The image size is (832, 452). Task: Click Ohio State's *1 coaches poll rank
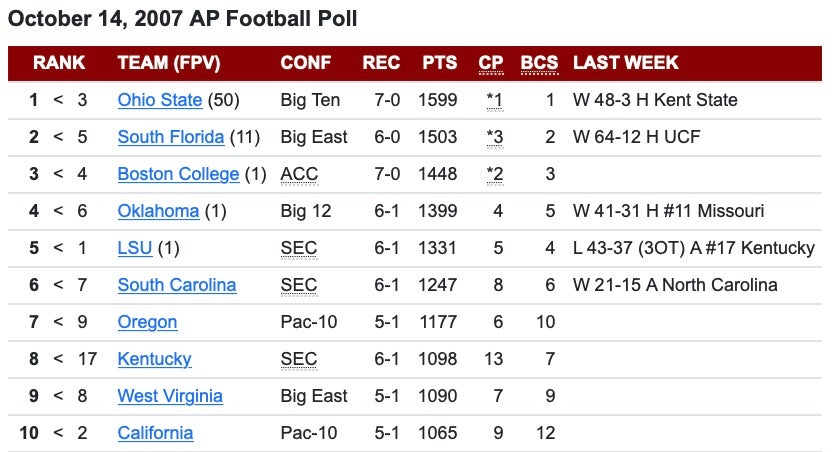pos(495,100)
